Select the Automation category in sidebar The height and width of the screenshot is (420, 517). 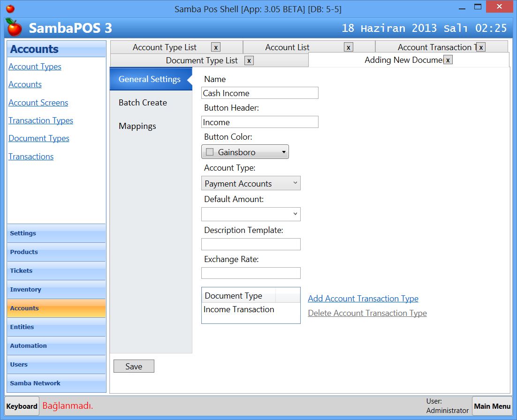click(28, 345)
